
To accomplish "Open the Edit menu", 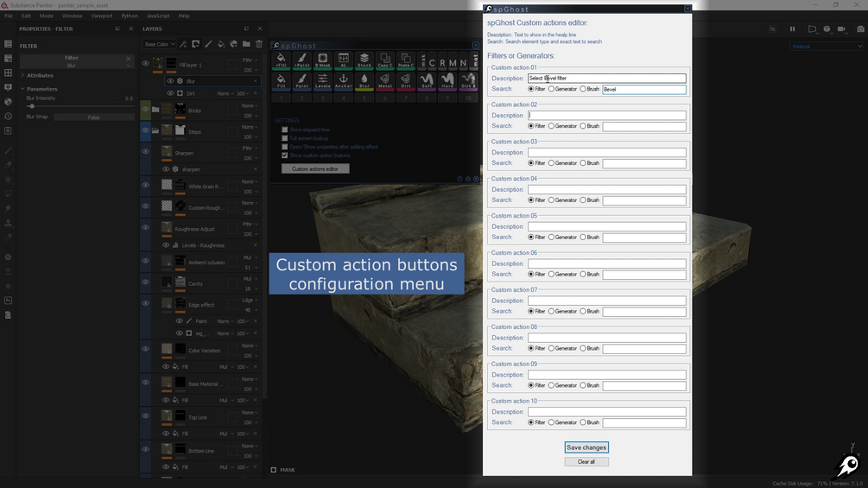I will click(26, 16).
